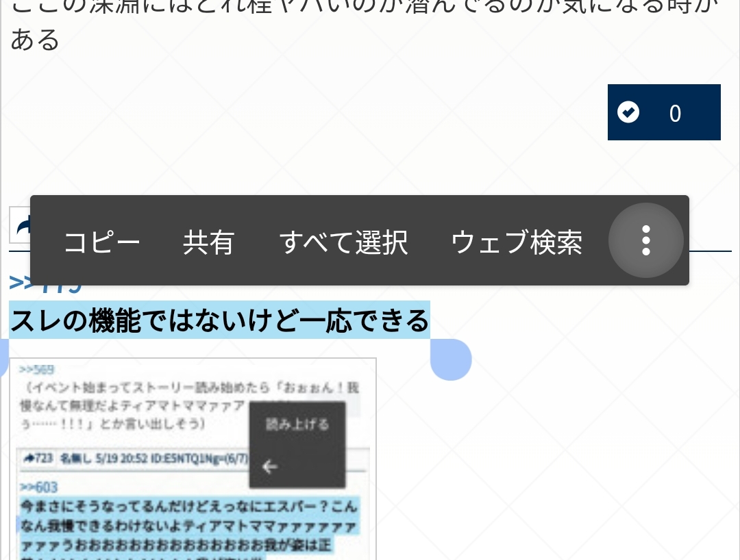The image size is (740, 560).
Task: Tap the post text ending with ある
Action: [34, 39]
